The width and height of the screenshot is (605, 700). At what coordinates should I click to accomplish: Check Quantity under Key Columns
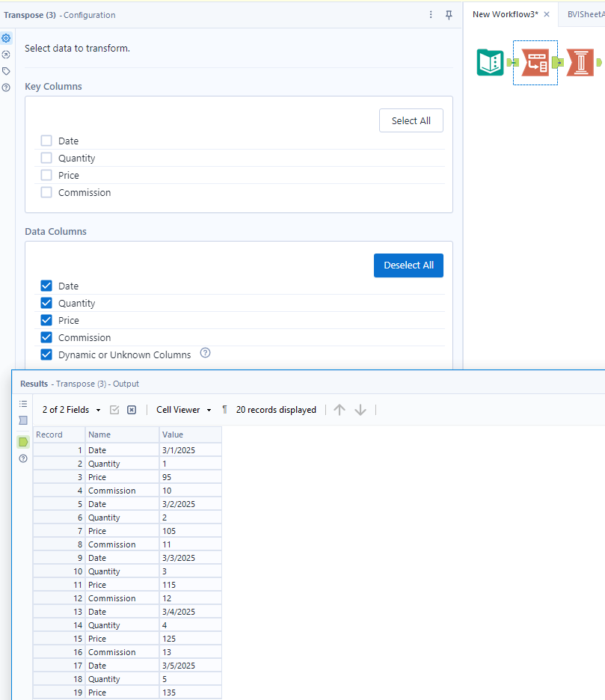pos(46,158)
